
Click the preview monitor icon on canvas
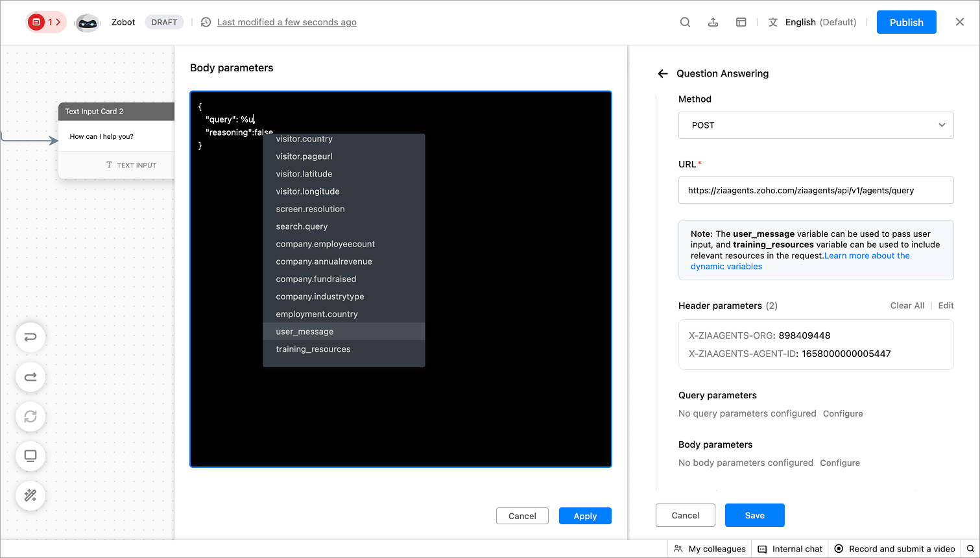[30, 456]
